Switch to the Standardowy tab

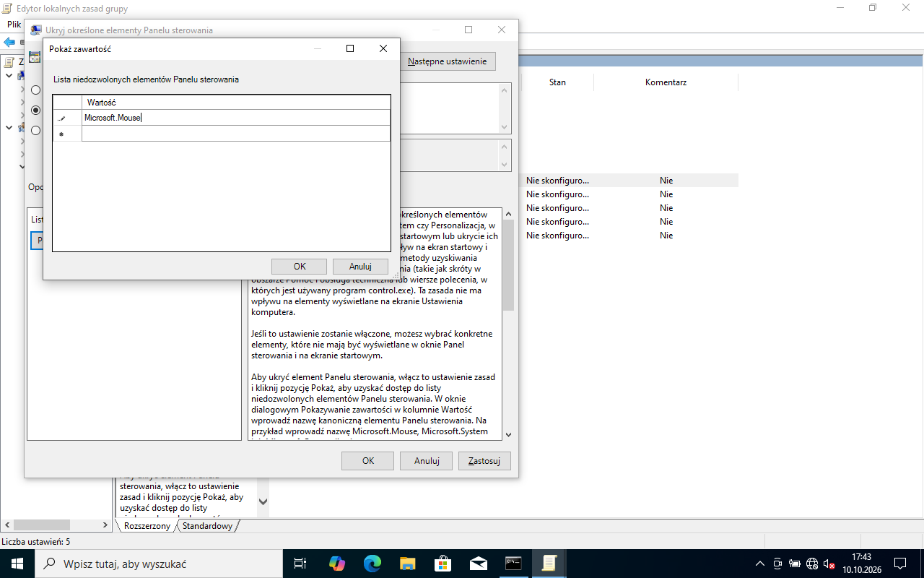click(x=207, y=526)
